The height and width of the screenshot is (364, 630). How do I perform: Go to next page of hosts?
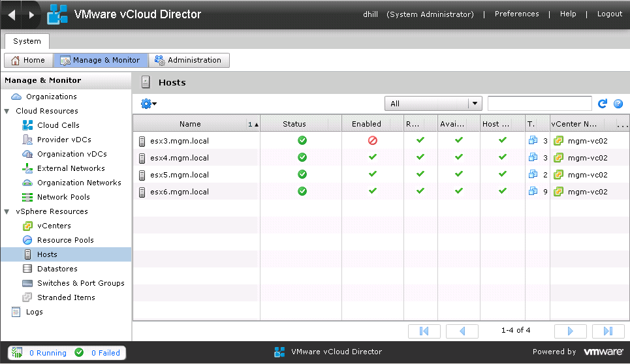[570, 331]
